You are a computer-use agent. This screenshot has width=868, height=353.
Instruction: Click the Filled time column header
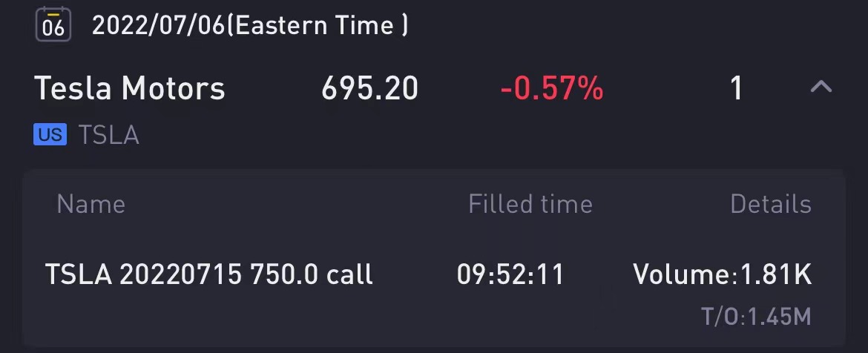530,204
